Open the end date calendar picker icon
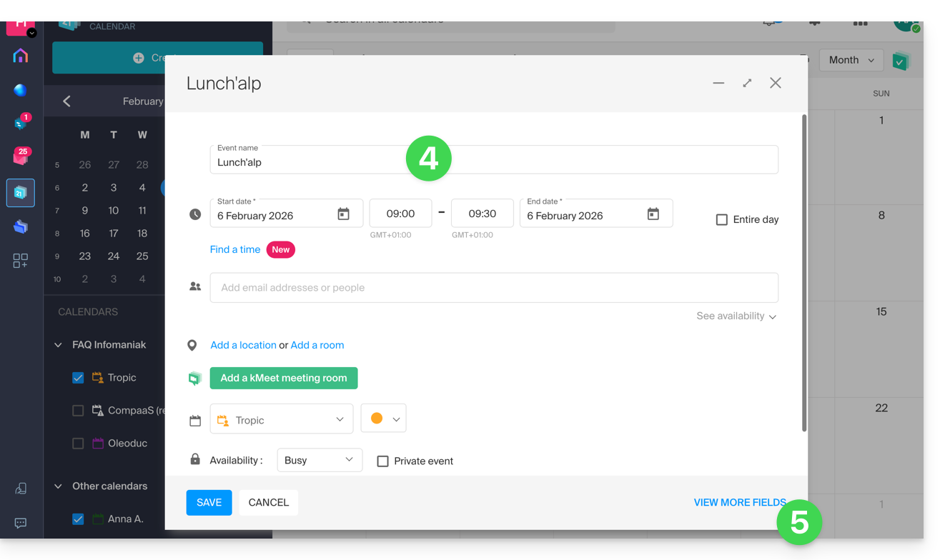945x560 pixels. click(x=653, y=214)
